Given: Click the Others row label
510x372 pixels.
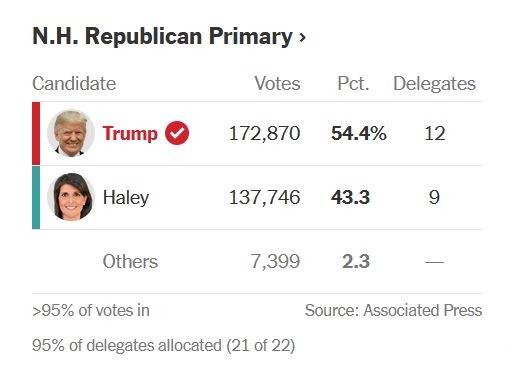Looking at the screenshot, I should (x=130, y=261).
